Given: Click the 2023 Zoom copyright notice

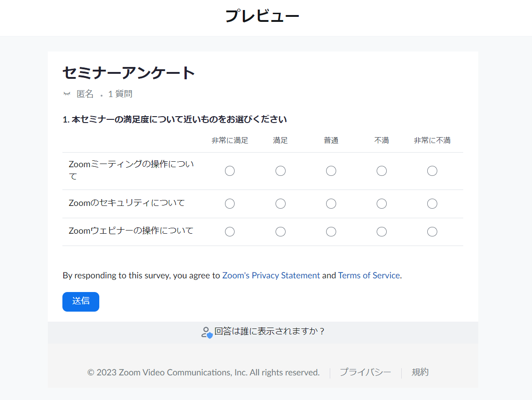Looking at the screenshot, I should click(x=204, y=373).
